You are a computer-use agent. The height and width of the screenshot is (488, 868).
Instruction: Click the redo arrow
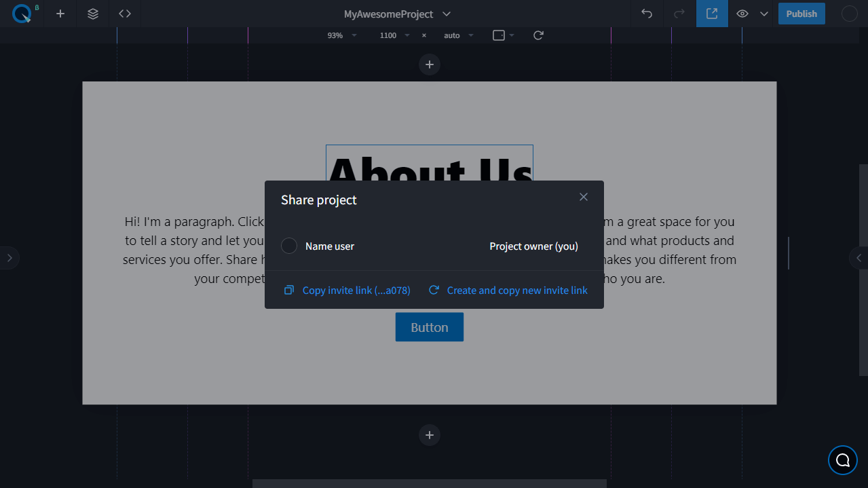click(x=679, y=14)
